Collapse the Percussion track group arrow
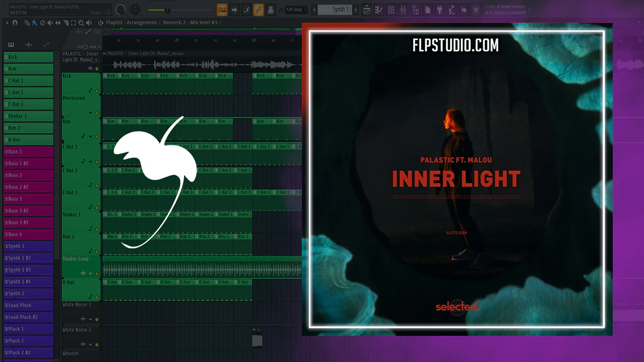This screenshot has height=362, width=644. (x=91, y=113)
